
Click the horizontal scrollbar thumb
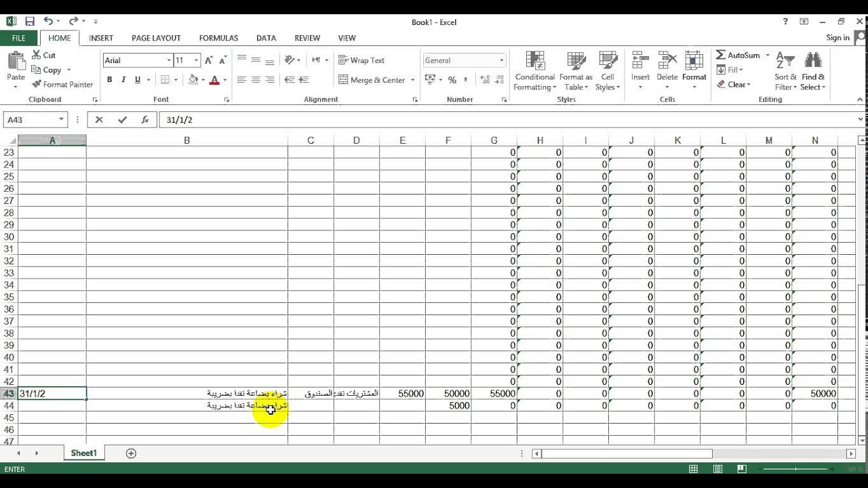pyautogui.click(x=627, y=453)
